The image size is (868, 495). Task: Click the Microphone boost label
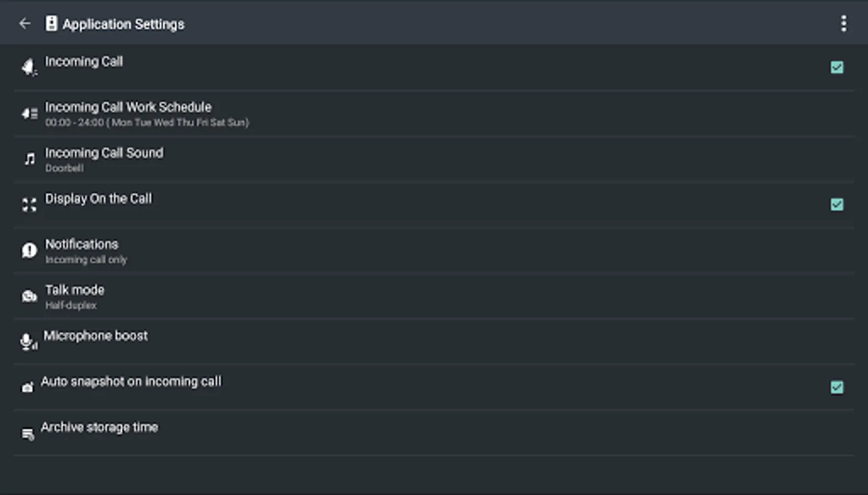(96, 336)
